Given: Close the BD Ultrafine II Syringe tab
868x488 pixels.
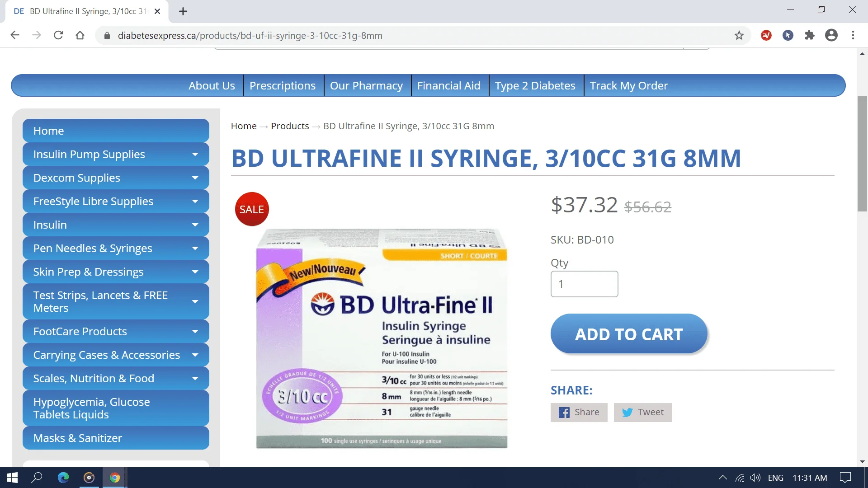Looking at the screenshot, I should [x=157, y=11].
